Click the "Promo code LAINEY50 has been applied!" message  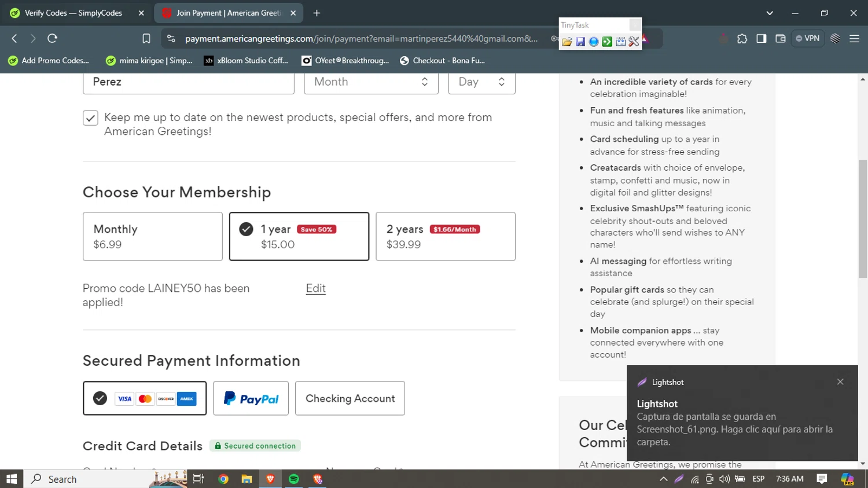pyautogui.click(x=166, y=295)
